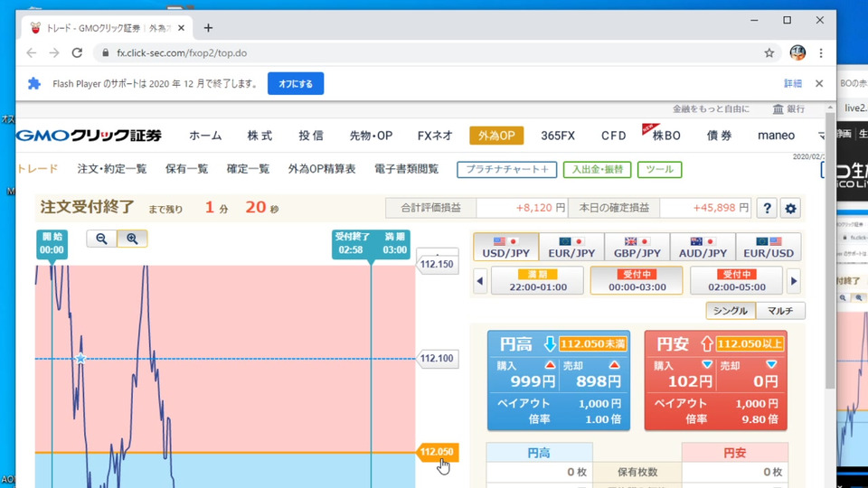This screenshot has width=868, height=488.
Task: Open the 詳細 details link
Action: 793,83
